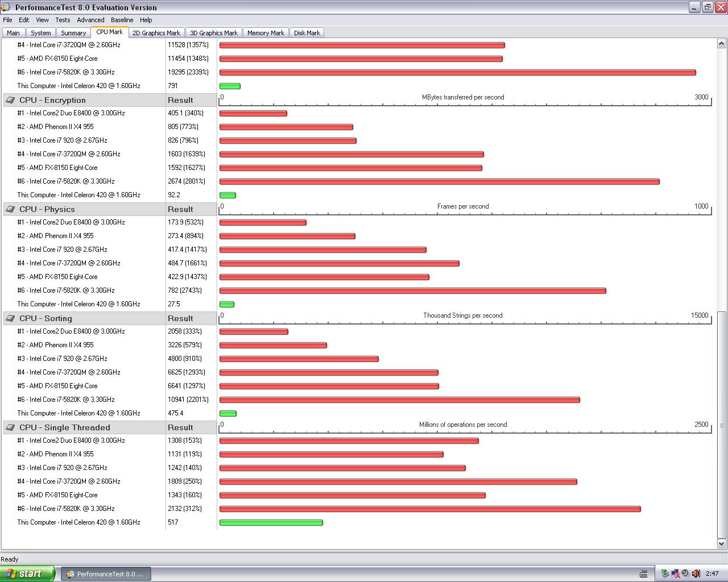Click the CPU - Sorting header label
The width and height of the screenshot is (728, 582).
(x=45, y=318)
